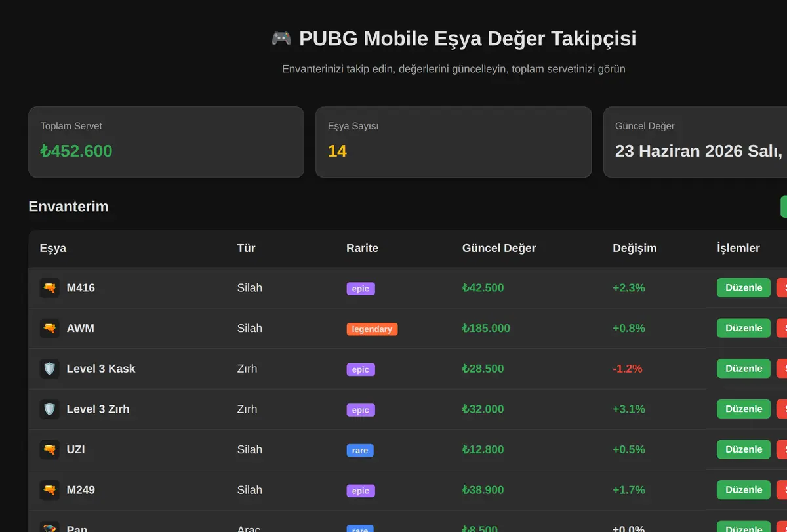The image size is (787, 532).
Task: Click the Değişim column header
Action: pyautogui.click(x=635, y=248)
